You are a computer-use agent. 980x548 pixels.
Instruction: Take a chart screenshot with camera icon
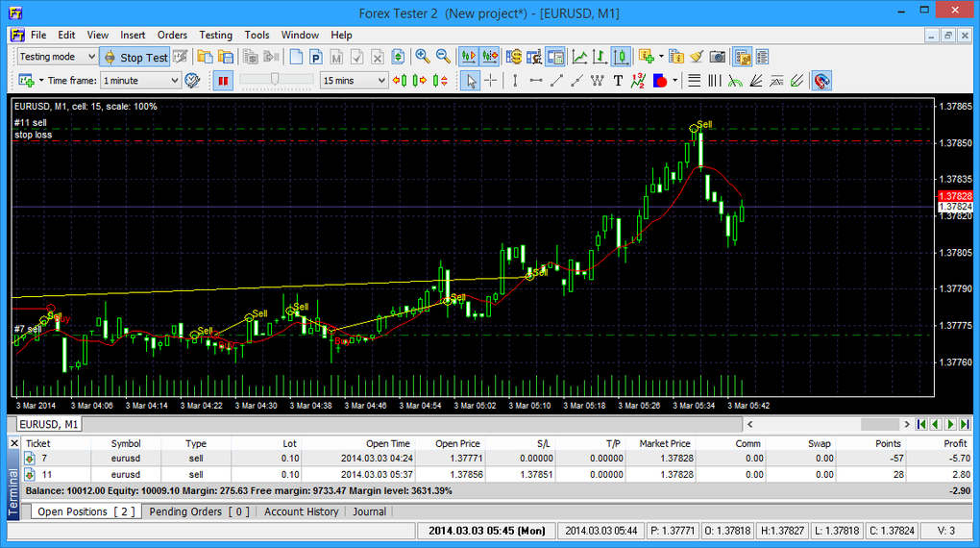coord(718,57)
